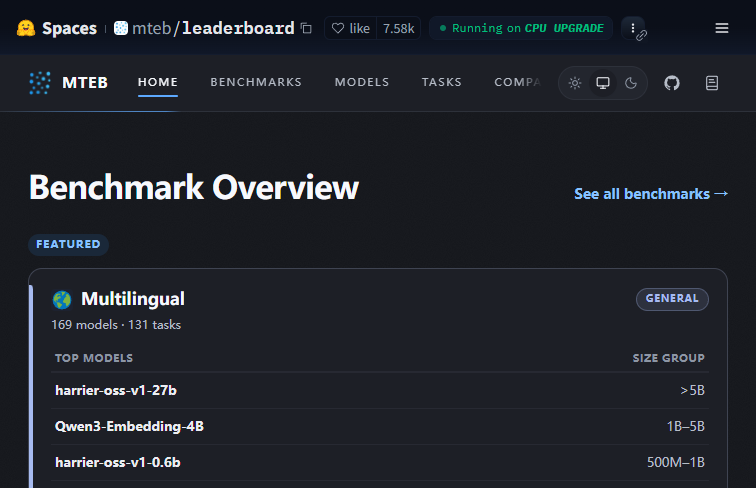Open the three-dot space options menu
The width and height of the screenshot is (756, 488).
point(633,28)
